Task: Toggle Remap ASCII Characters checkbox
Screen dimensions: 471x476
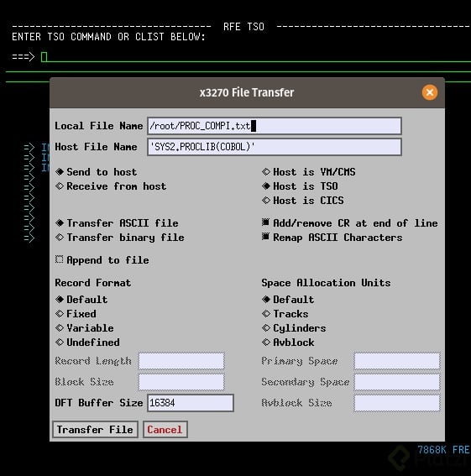Action: click(x=332, y=238)
